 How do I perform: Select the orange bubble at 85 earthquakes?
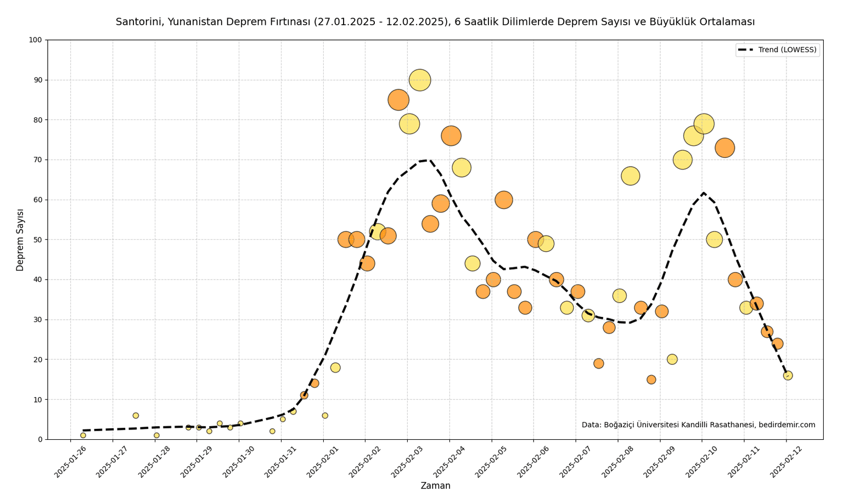398,100
